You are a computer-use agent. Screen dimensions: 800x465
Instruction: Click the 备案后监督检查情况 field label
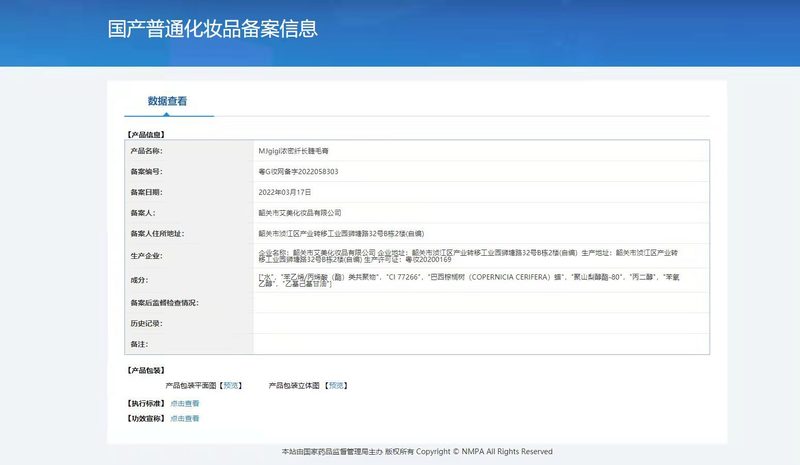(x=164, y=303)
